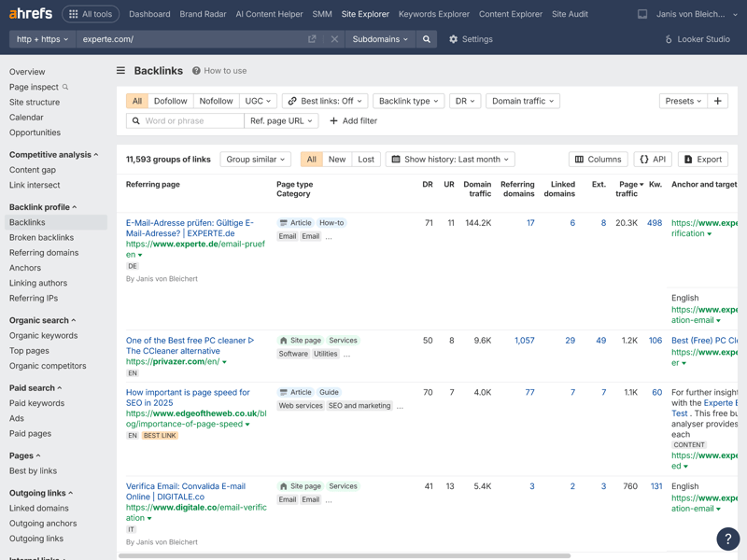Expand the Group similar dropdown
The width and height of the screenshot is (747, 560).
coord(255,160)
